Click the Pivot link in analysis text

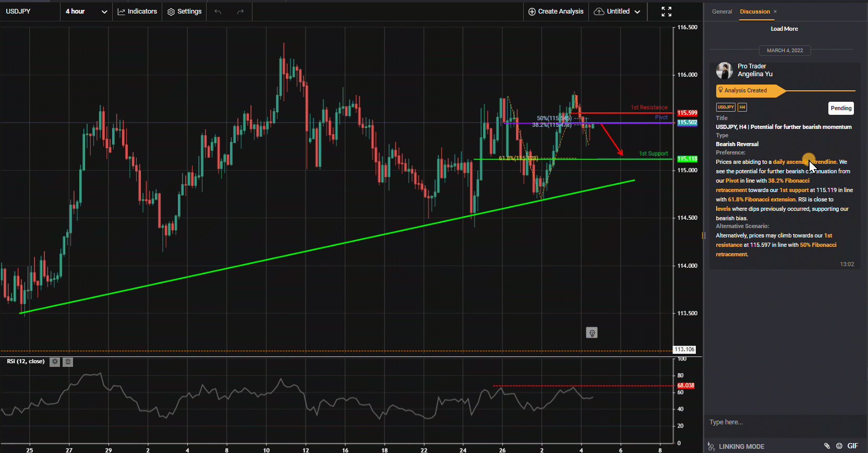coord(732,181)
